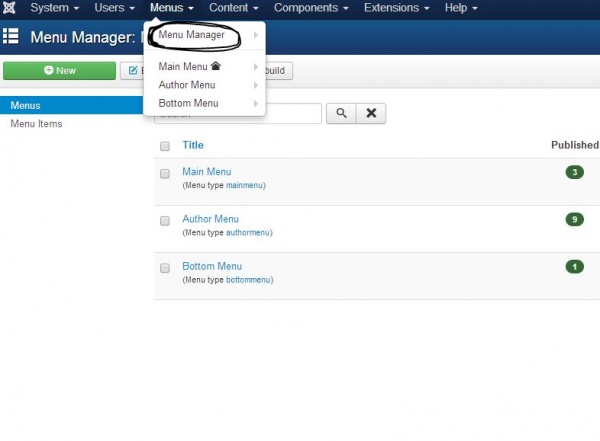Open the Main Menu title link
Screen dimensions: 600x441
tap(207, 172)
